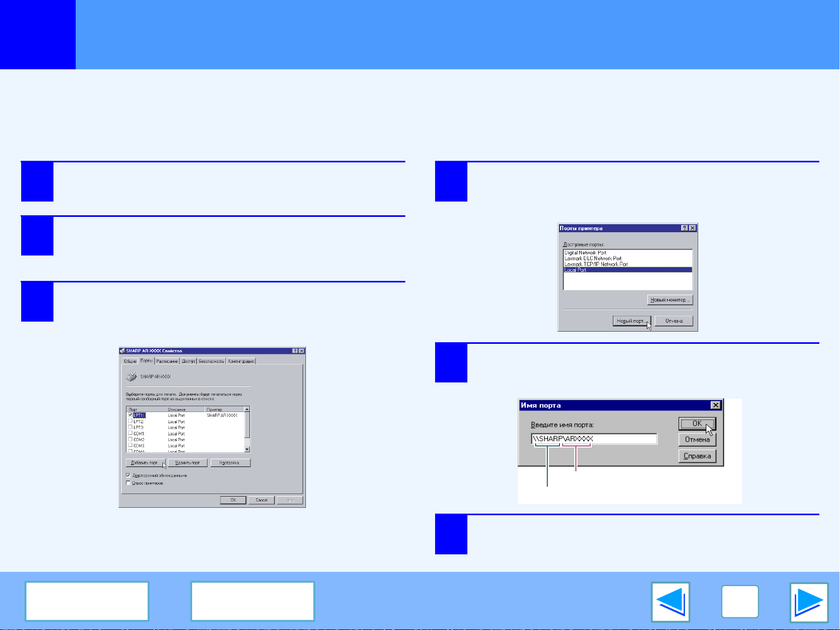
Task: Enable the COM1: port checkbox
Action: click(x=130, y=433)
